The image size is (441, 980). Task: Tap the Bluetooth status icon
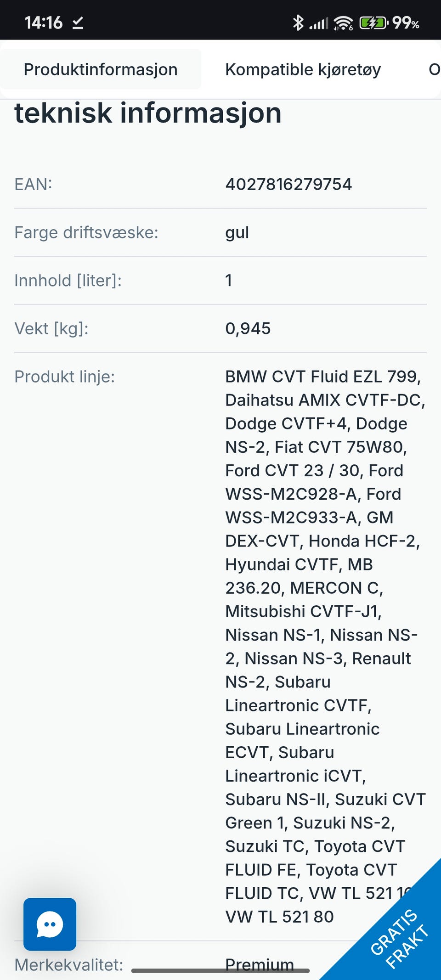[298, 23]
